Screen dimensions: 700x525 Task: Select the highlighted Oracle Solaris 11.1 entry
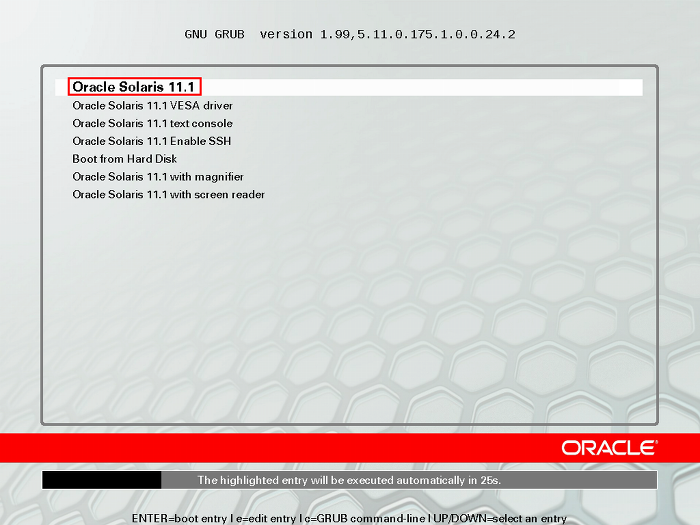point(349,87)
